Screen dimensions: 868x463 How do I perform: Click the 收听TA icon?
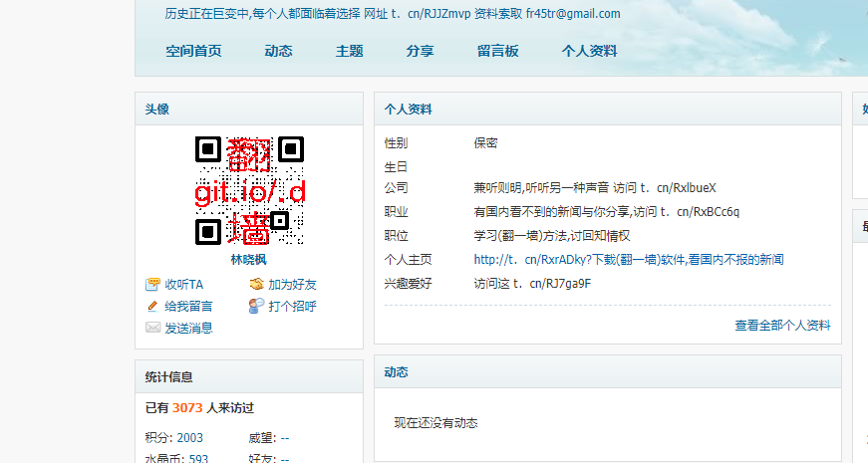click(152, 285)
